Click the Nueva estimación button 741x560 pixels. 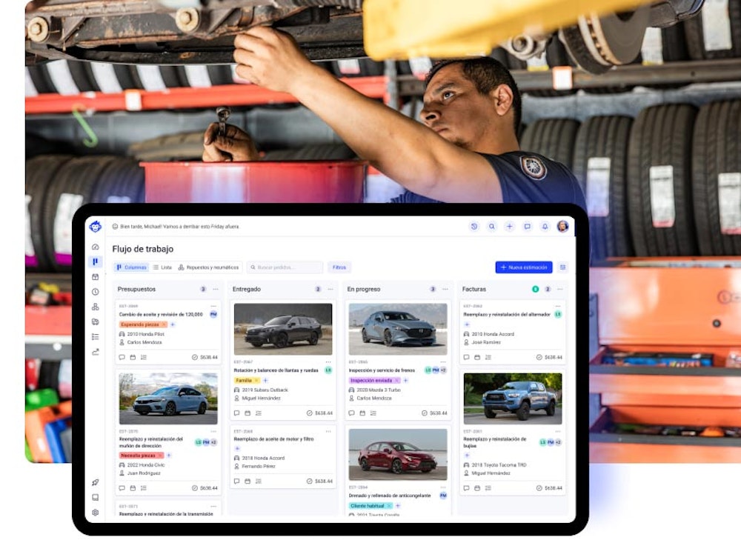(525, 267)
